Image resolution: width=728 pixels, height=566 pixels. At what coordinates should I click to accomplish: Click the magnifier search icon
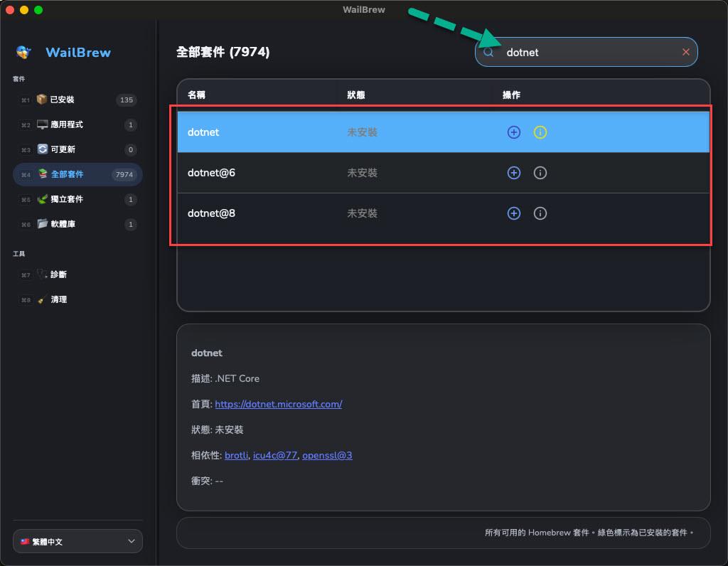coord(488,52)
